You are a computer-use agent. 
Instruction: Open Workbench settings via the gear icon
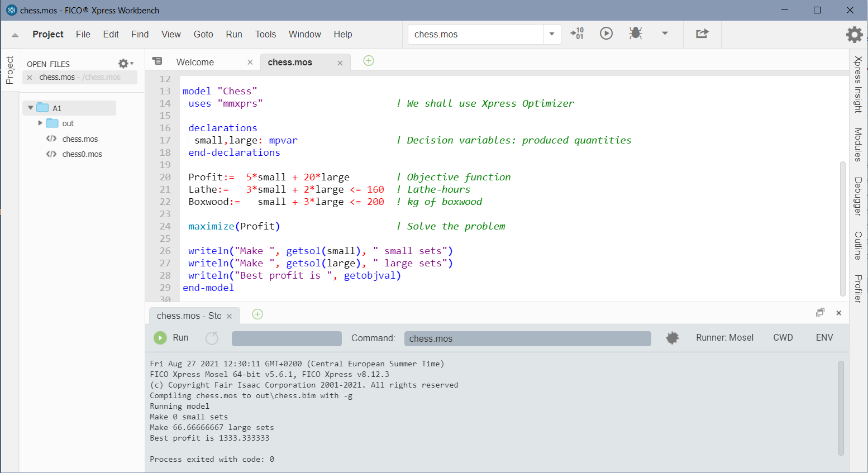click(854, 35)
